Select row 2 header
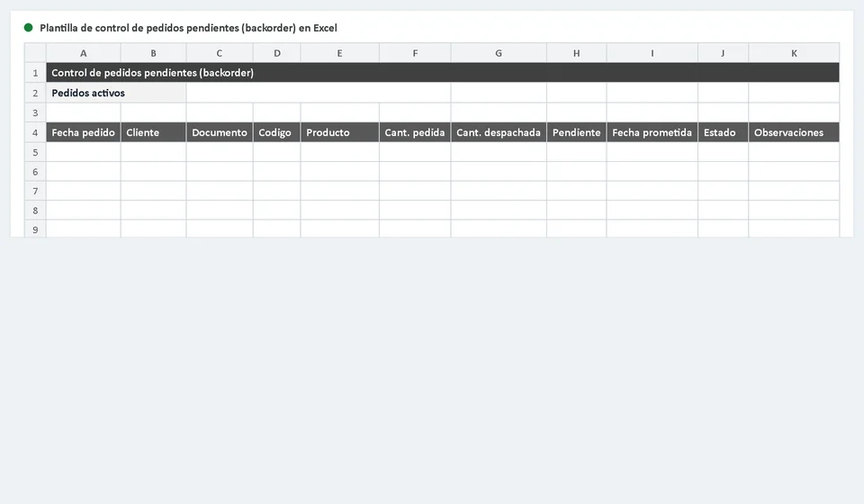Screen dimensions: 864x504 coord(35,93)
